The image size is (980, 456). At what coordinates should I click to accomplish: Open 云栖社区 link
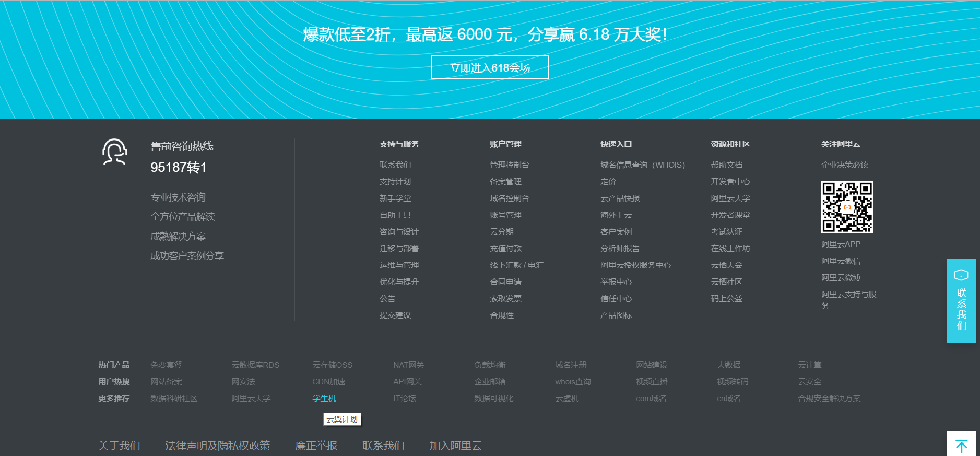726,282
